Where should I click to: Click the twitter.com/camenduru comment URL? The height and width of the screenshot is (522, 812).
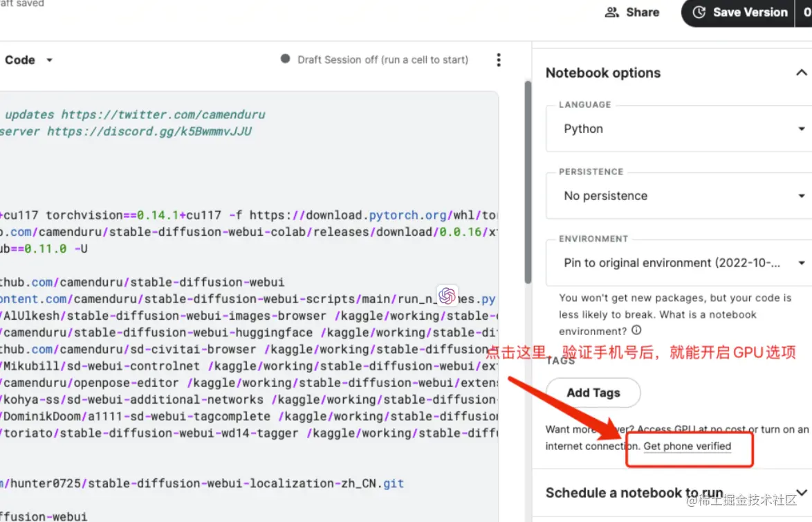pyautogui.click(x=163, y=114)
